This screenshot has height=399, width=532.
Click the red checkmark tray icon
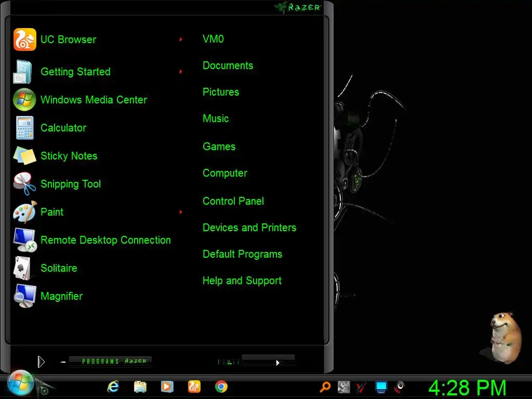[x=362, y=387]
